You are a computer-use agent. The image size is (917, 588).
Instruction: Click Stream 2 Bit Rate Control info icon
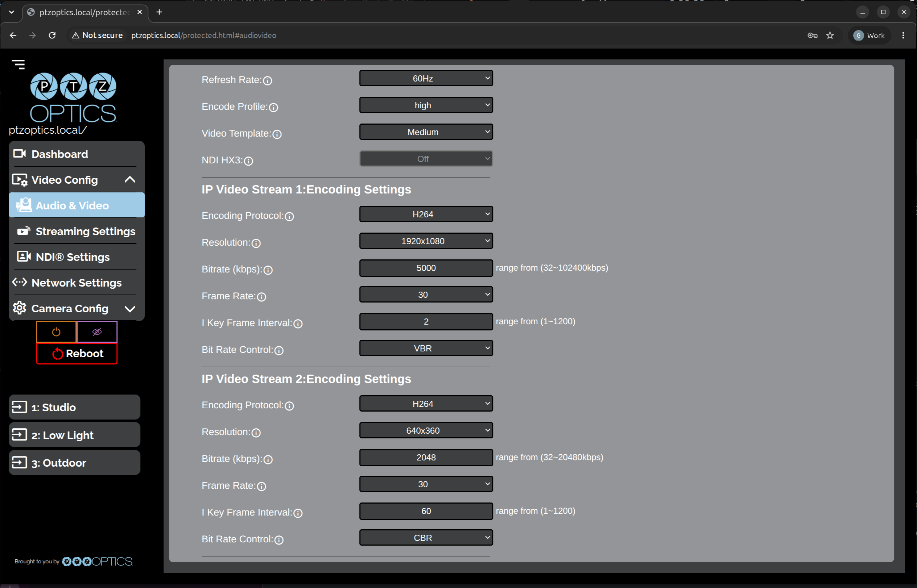tap(279, 539)
